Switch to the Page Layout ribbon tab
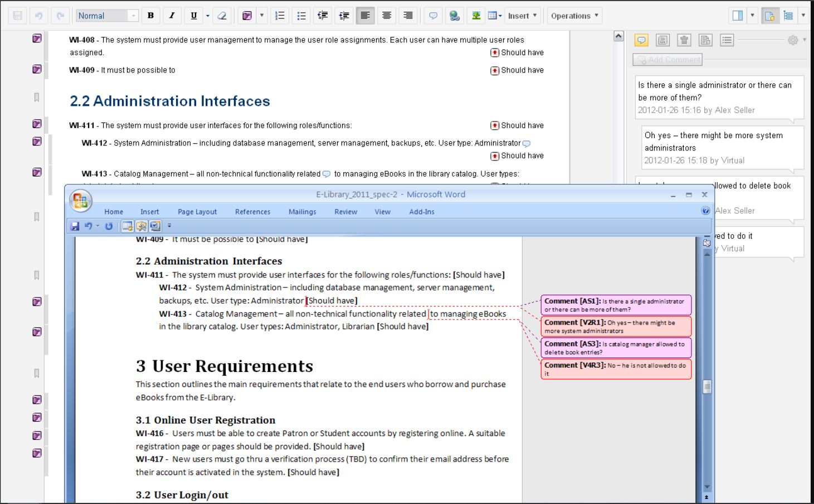This screenshot has width=814, height=504. [197, 212]
